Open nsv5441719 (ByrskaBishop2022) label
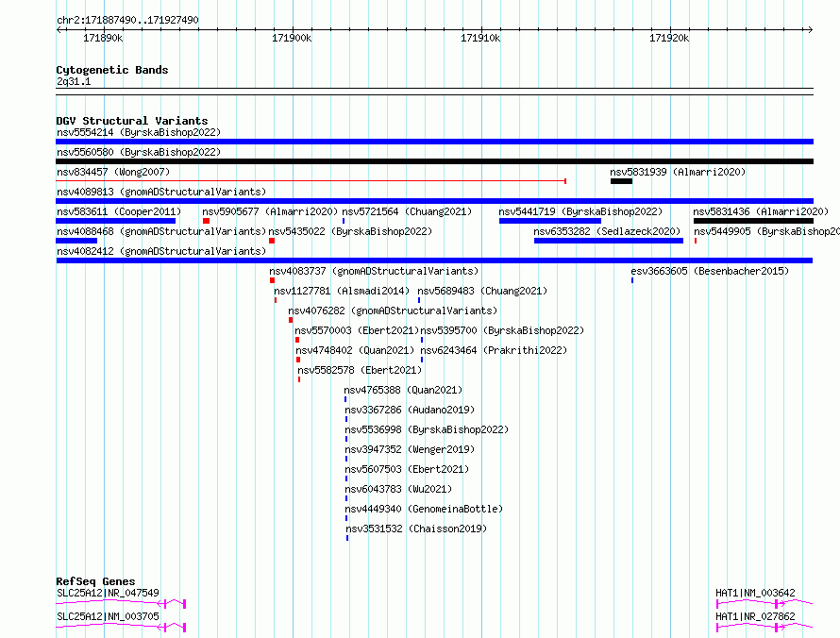Viewport: 840px width, 638px height. tap(580, 211)
